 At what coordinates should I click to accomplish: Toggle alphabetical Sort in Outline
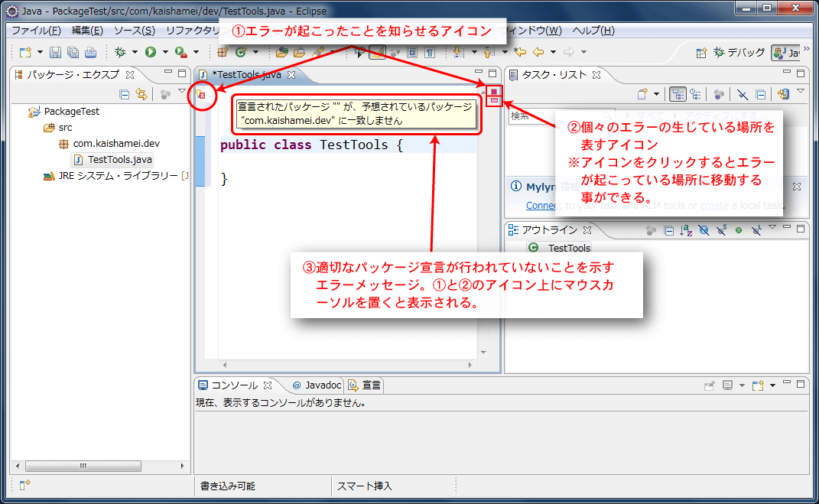pyautogui.click(x=687, y=230)
